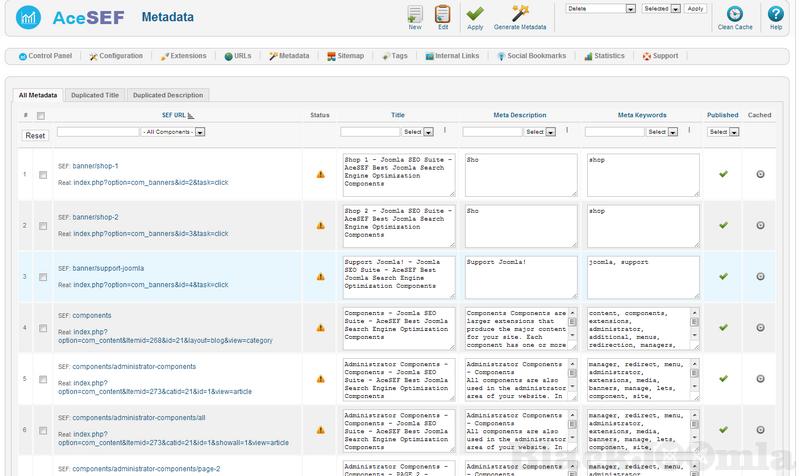Select the checkbox for row 4 components
This screenshot has width=800, height=476.
42,327
